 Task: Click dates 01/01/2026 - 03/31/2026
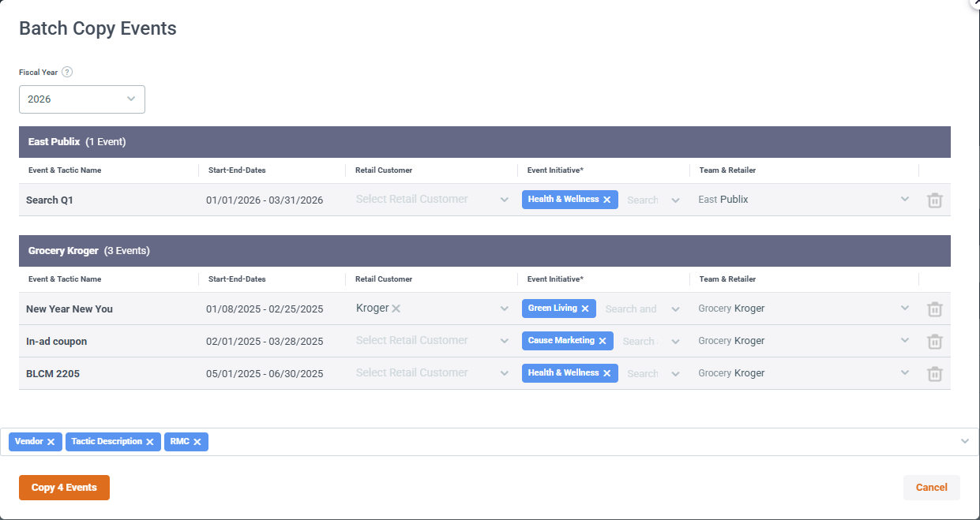coord(265,200)
